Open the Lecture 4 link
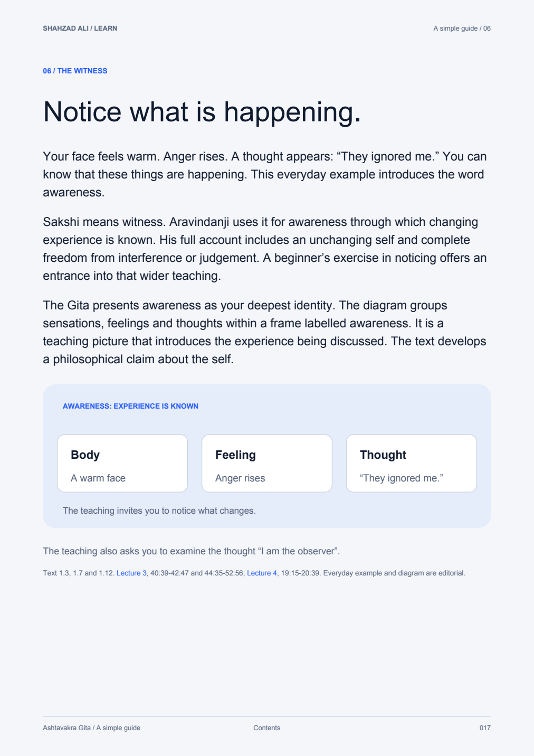The image size is (534, 756). tap(262, 573)
